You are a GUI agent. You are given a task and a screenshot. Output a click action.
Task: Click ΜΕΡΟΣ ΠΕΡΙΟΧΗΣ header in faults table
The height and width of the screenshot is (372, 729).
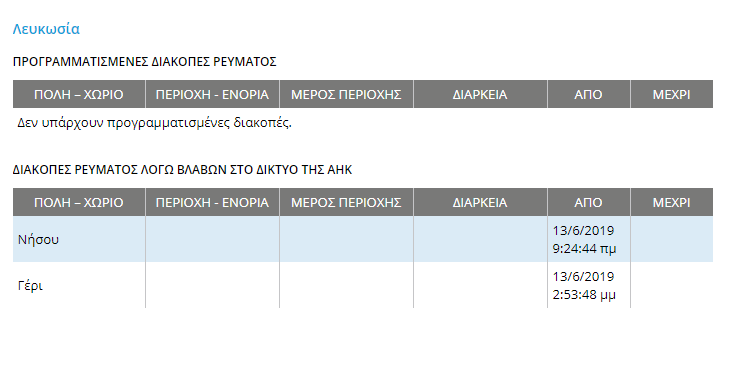[x=346, y=203]
